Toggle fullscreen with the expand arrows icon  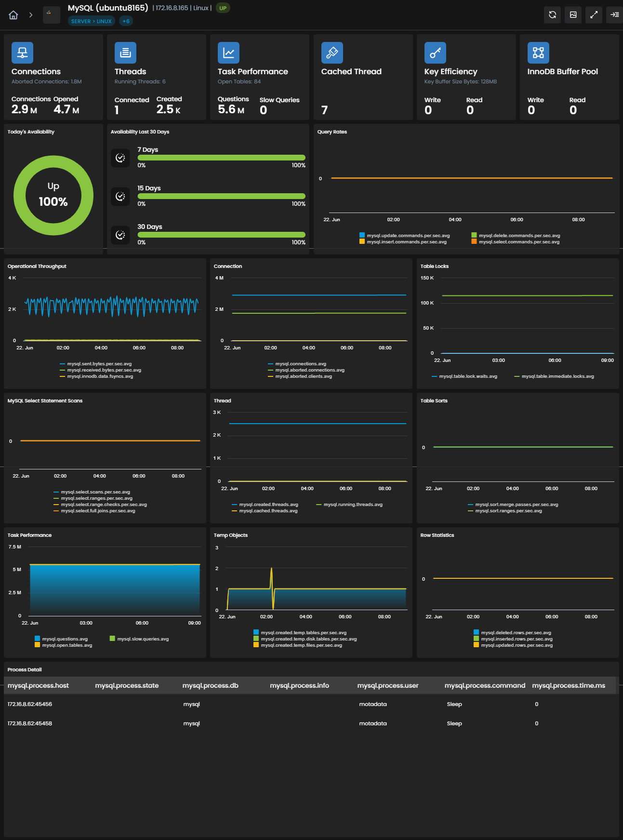point(594,15)
